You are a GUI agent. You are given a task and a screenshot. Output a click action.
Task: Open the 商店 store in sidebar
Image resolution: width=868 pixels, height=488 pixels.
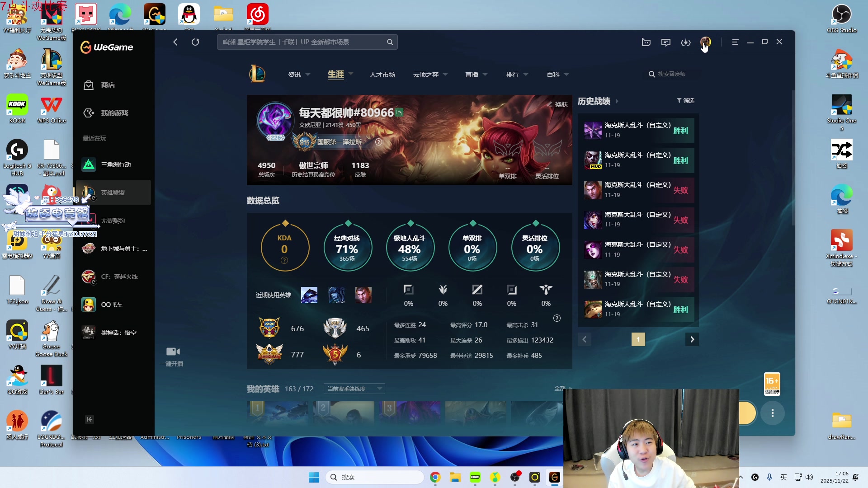(x=108, y=85)
